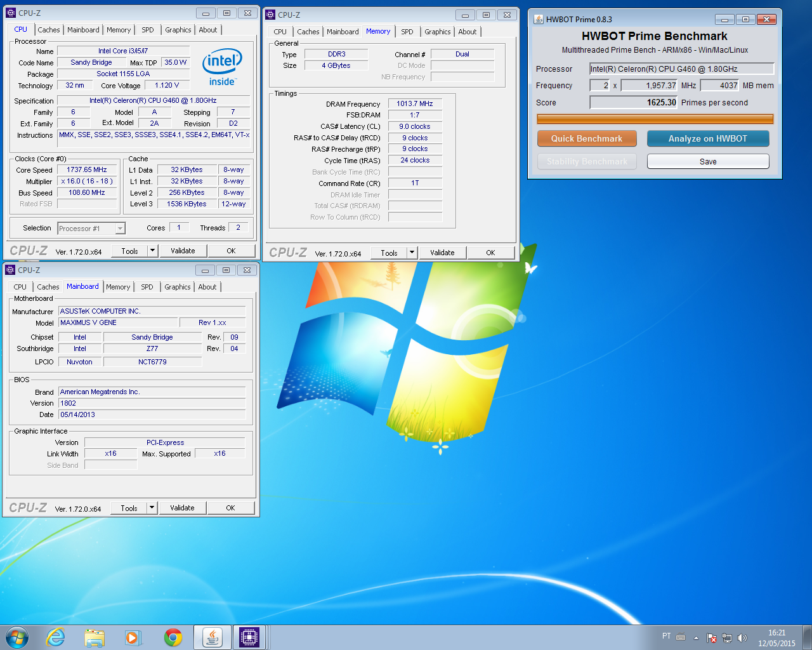Open Graphics tab in Memory window
812x650 pixels.
point(438,32)
